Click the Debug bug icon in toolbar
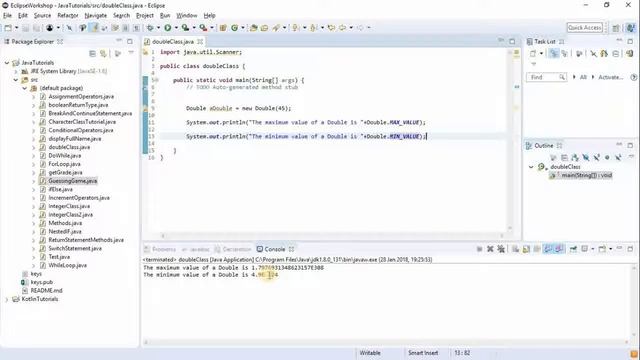The width and height of the screenshot is (640, 360). [150, 28]
